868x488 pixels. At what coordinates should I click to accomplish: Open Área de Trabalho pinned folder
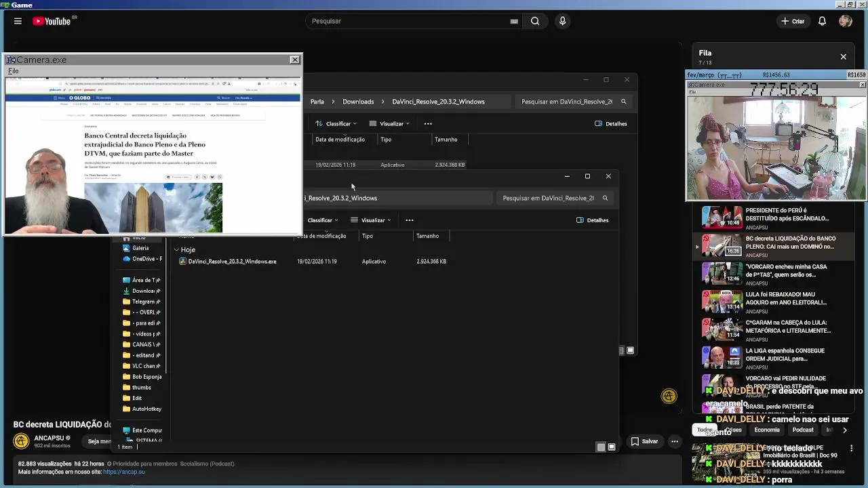coord(141,280)
